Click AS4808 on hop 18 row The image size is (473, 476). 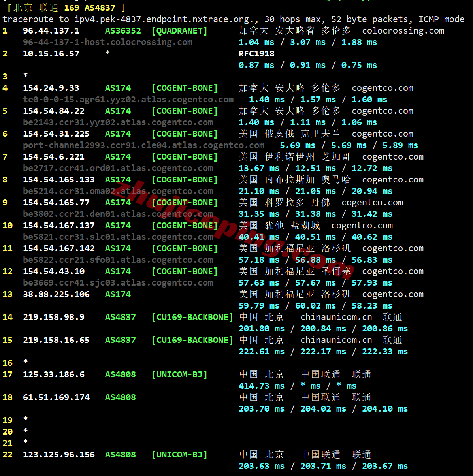(x=121, y=397)
